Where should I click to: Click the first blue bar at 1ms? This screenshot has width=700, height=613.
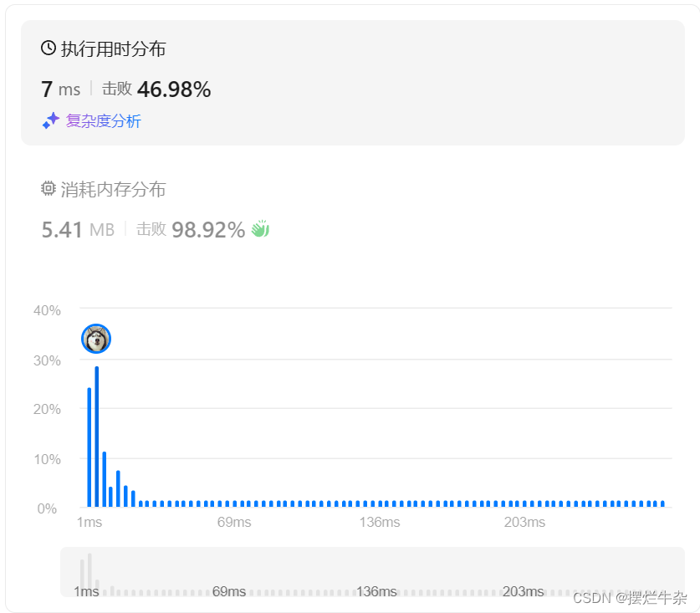click(89, 447)
